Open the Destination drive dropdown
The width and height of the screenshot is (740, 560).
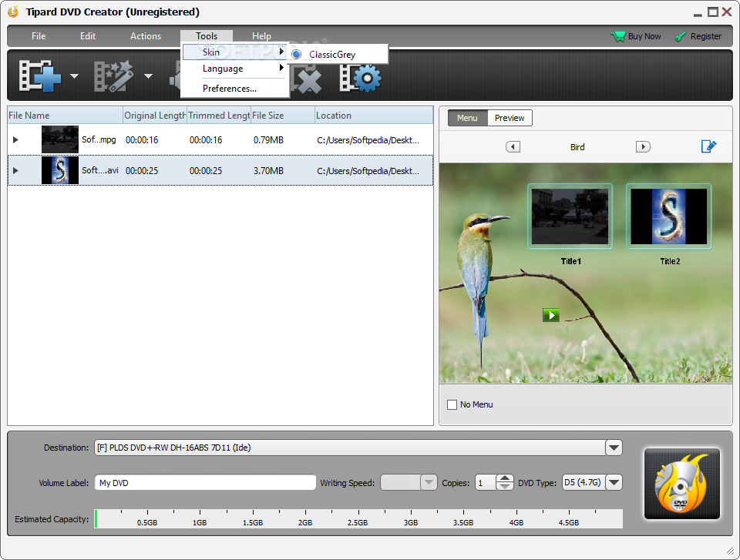pos(614,448)
